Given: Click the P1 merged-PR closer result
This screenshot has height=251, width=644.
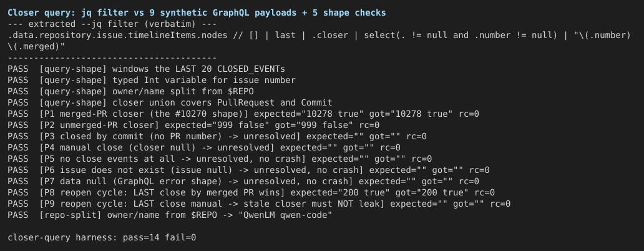Looking at the screenshot, I should 243,114.
